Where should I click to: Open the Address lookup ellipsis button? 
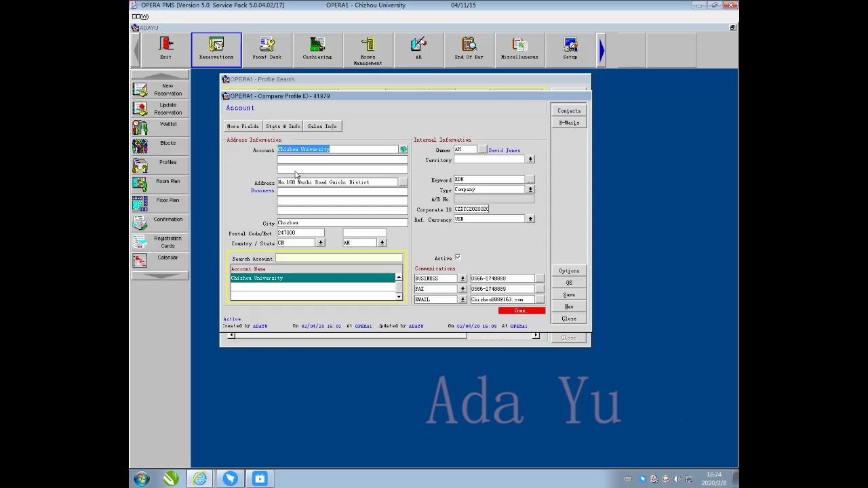(403, 182)
